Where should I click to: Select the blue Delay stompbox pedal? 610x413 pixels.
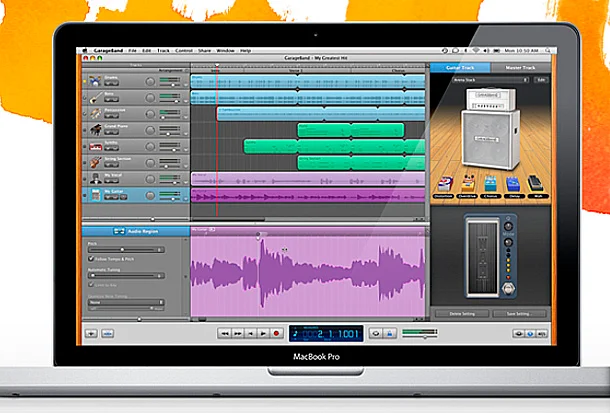point(513,185)
